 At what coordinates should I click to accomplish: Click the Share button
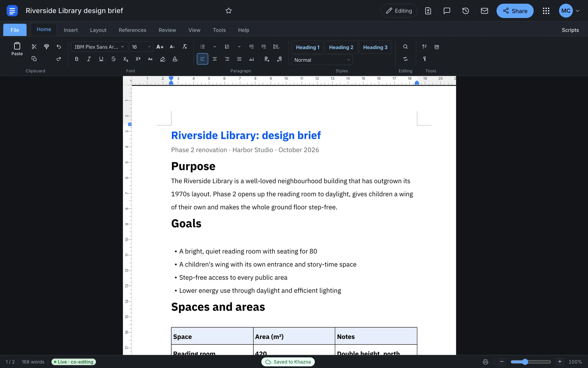[515, 11]
